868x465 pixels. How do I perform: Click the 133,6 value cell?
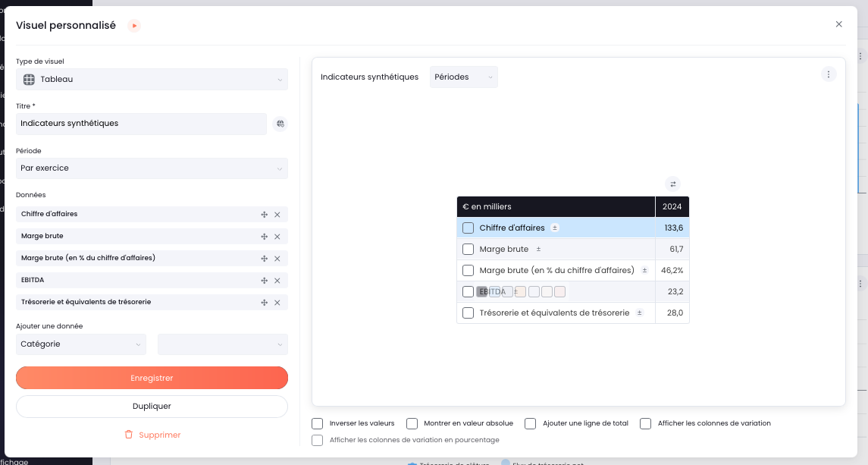pyautogui.click(x=672, y=228)
